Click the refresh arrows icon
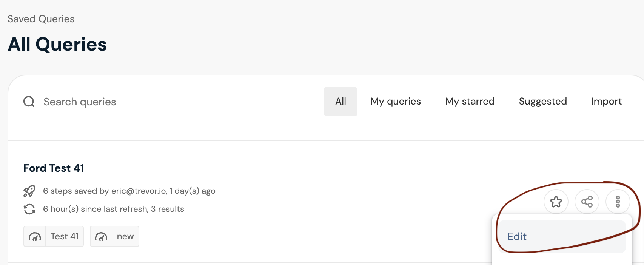The image size is (644, 265). 29,209
